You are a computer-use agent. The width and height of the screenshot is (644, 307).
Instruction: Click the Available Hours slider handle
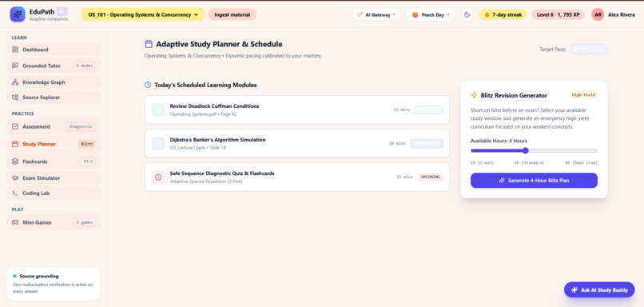(x=525, y=151)
